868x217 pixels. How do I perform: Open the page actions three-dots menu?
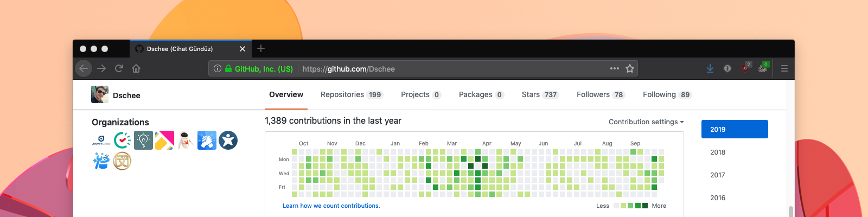[x=614, y=68]
